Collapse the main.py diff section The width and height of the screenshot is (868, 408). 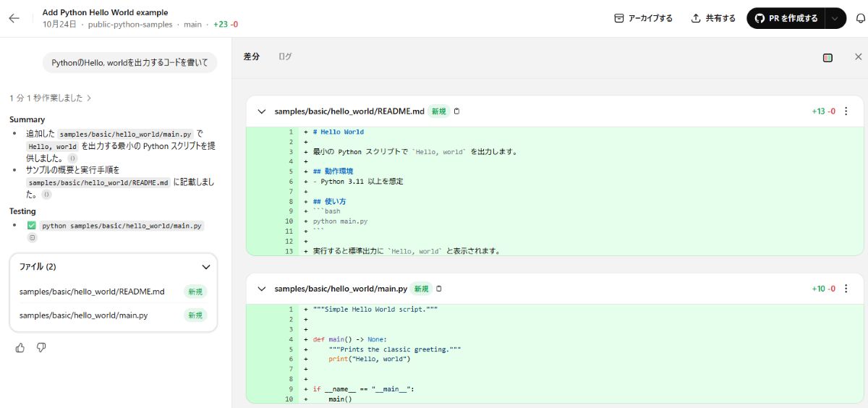pyautogui.click(x=261, y=289)
